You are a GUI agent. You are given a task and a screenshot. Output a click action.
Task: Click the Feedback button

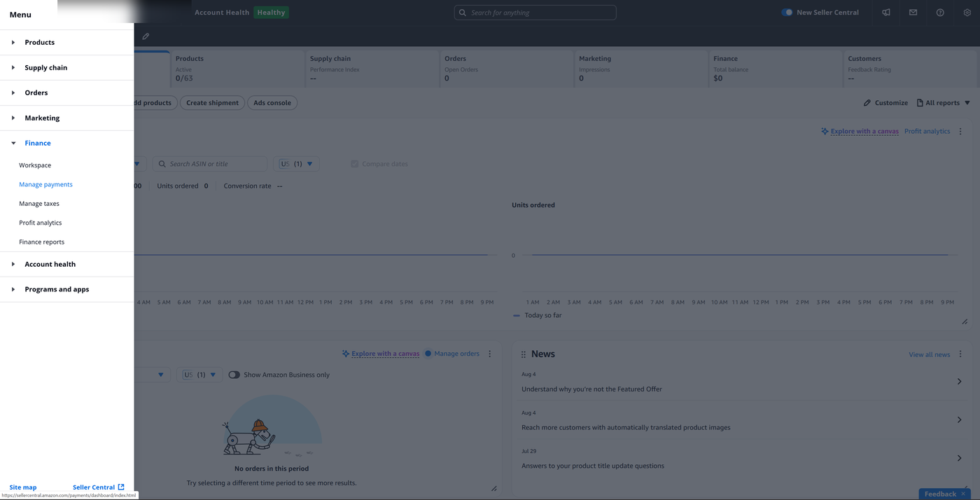(x=940, y=494)
